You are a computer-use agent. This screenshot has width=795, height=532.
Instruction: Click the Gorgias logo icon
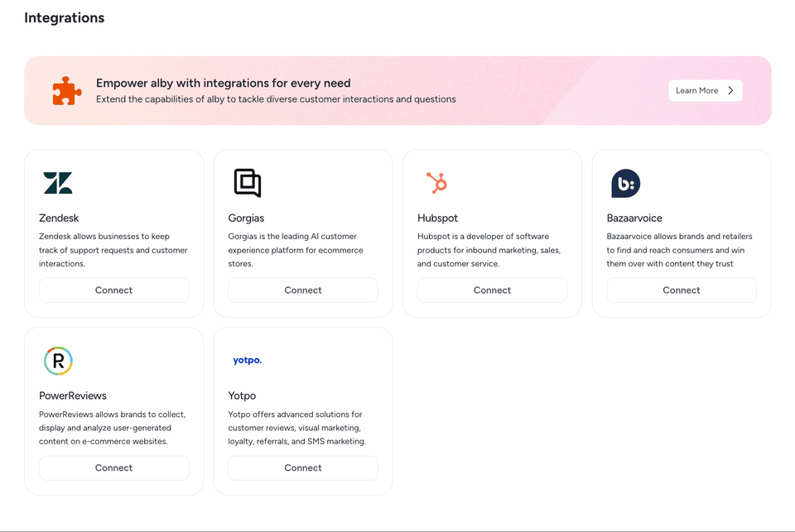[x=248, y=183]
